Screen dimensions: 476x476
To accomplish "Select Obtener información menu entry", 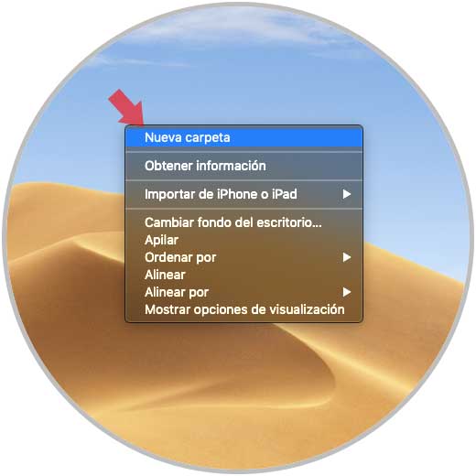I will click(x=243, y=166).
